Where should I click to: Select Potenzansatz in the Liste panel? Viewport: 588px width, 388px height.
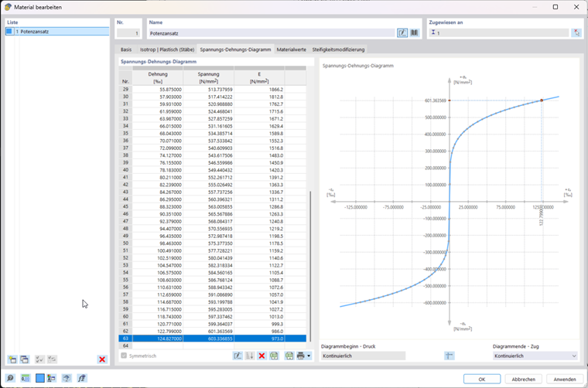pos(57,32)
